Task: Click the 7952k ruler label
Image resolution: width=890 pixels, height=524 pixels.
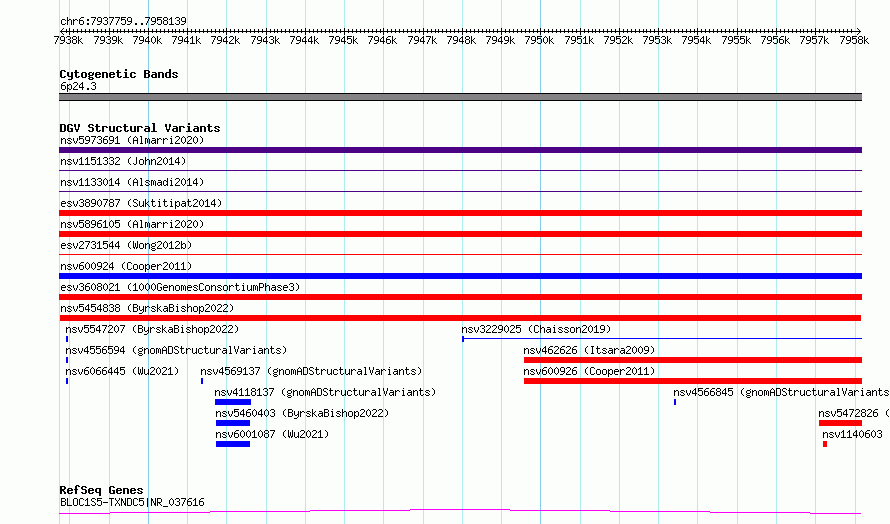Action: tap(618, 40)
